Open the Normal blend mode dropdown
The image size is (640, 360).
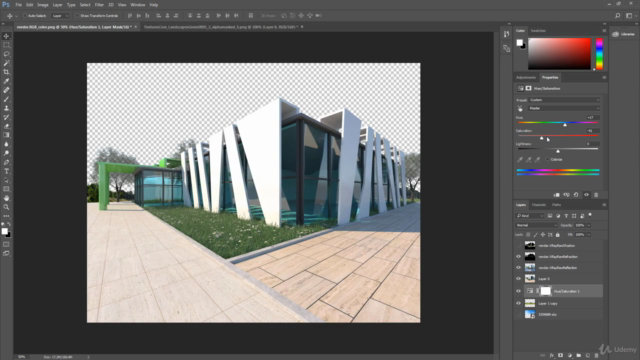click(x=536, y=225)
